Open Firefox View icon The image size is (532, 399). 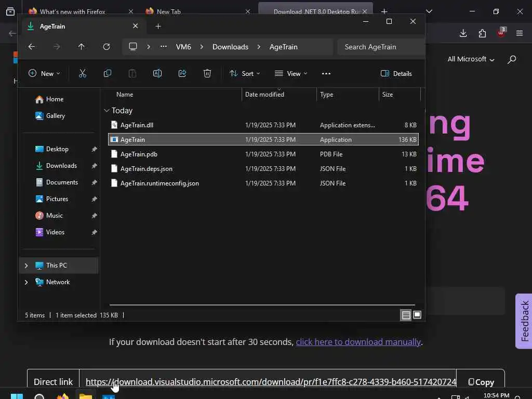(x=10, y=11)
